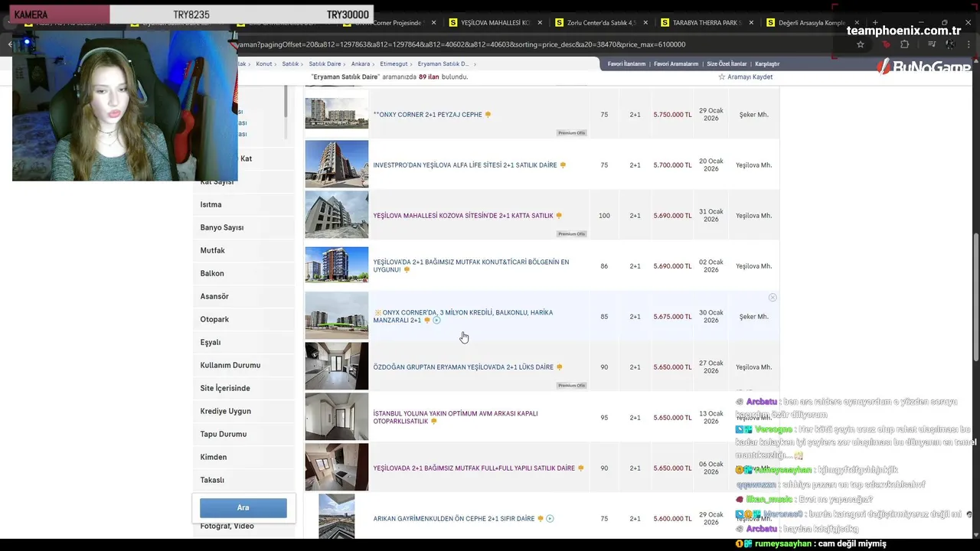This screenshot has height=551, width=980.
Task: Click the browser address bar URL
Action: pos(459,44)
